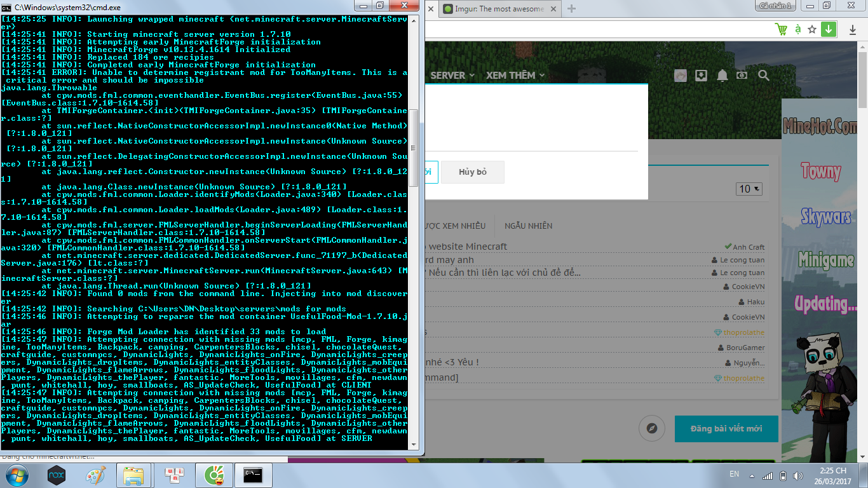Click the network signal tray icon
868x488 pixels.
click(x=768, y=475)
